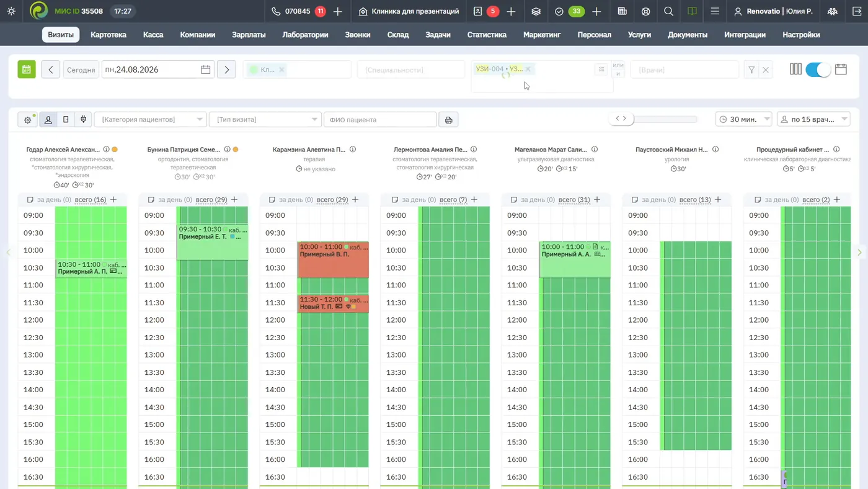
Task: Click the horizontal doctor scroll slider handle
Action: (621, 119)
